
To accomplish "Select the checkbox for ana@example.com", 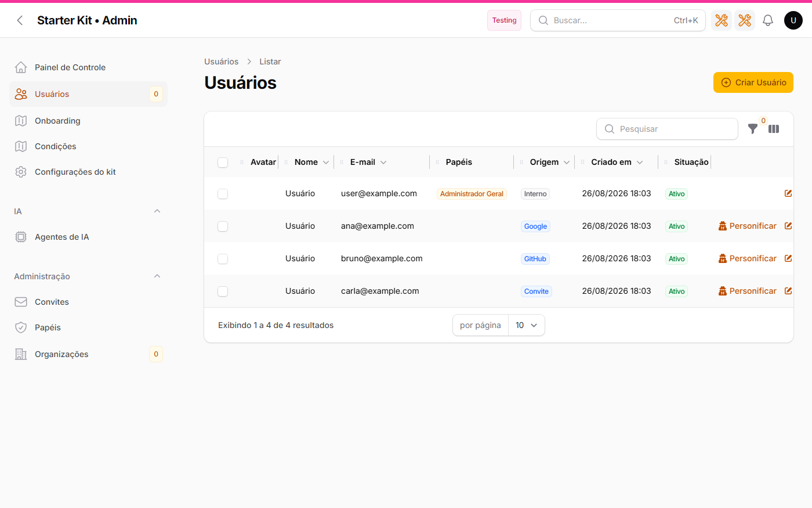I will (223, 226).
